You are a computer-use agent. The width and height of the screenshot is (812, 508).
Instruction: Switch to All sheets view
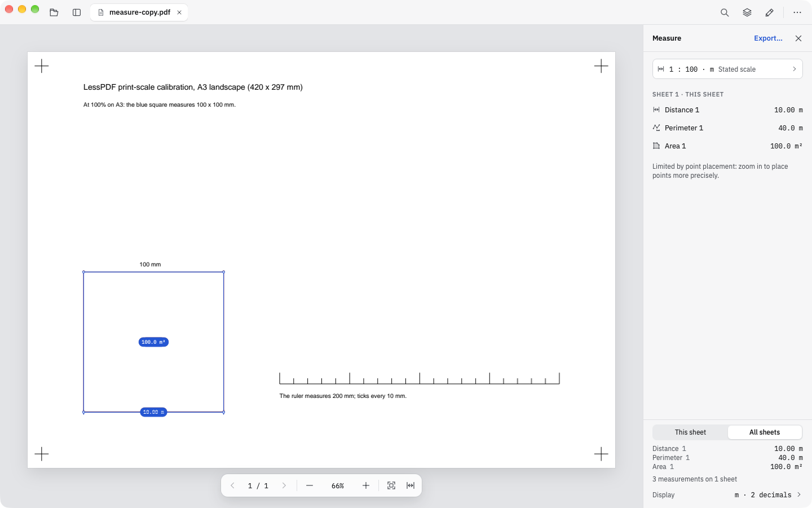(765, 432)
